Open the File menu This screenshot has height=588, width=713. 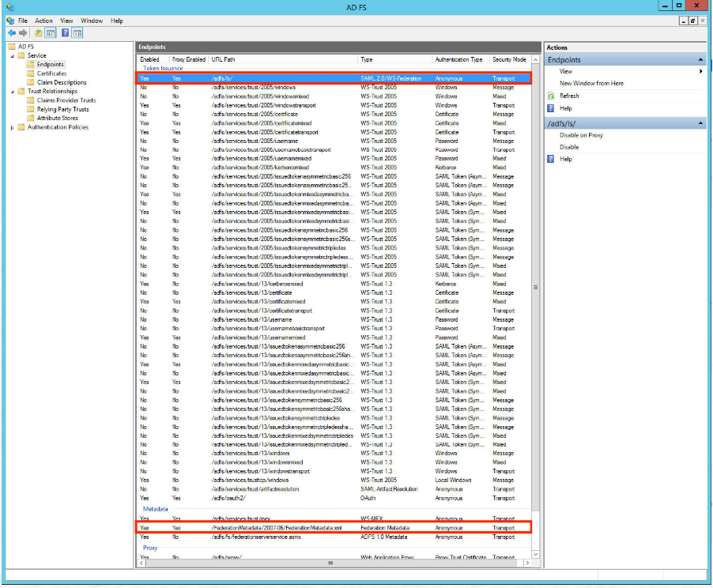tap(23, 21)
